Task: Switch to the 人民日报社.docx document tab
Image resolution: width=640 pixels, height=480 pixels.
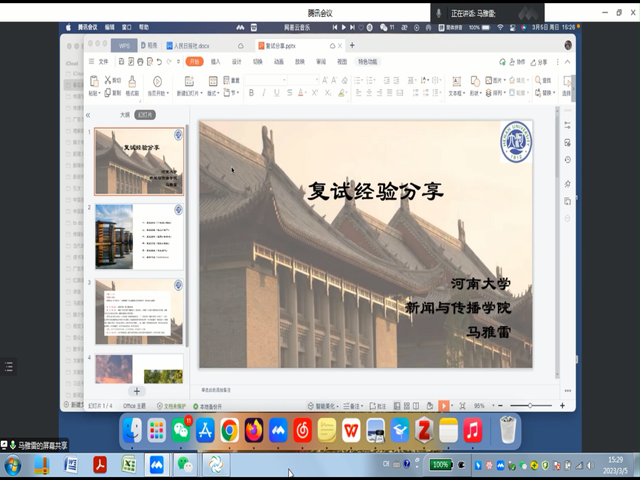Action: tap(190, 46)
